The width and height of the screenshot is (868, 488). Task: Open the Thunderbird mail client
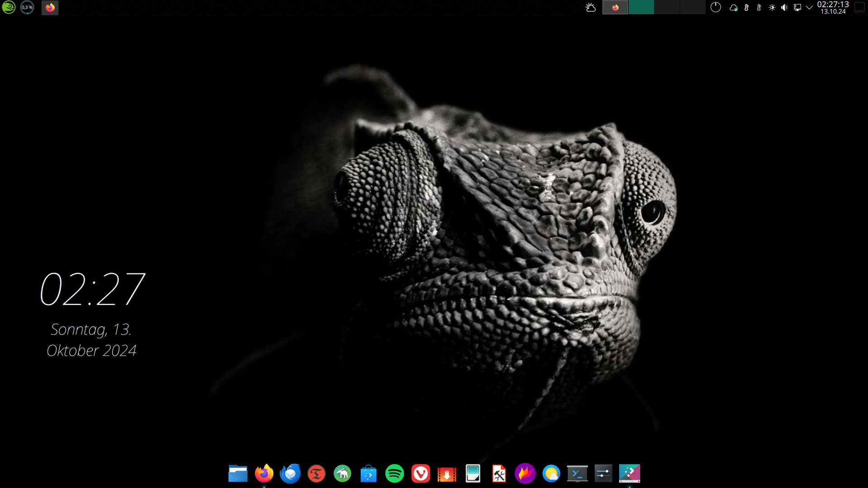[290, 474]
